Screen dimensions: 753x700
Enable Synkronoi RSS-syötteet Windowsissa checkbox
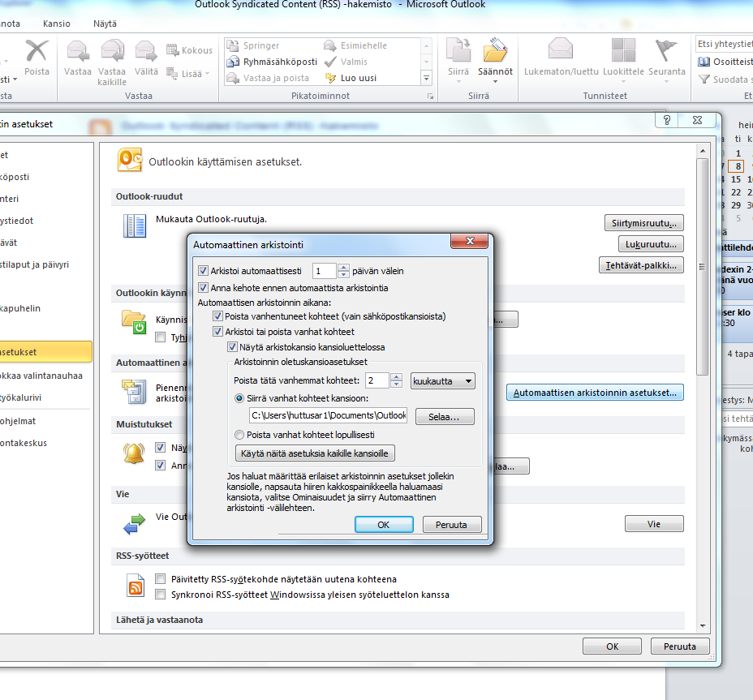(x=161, y=595)
